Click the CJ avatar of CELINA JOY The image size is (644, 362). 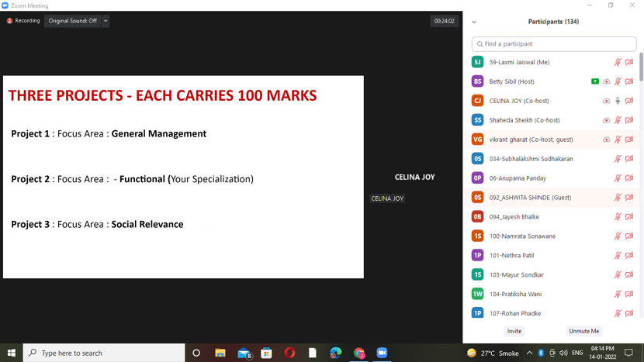[477, 101]
